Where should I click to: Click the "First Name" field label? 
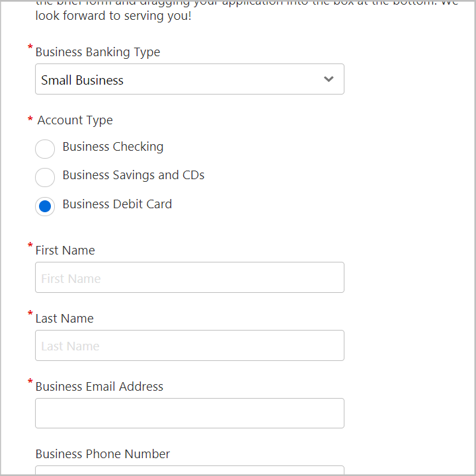pyautogui.click(x=65, y=251)
